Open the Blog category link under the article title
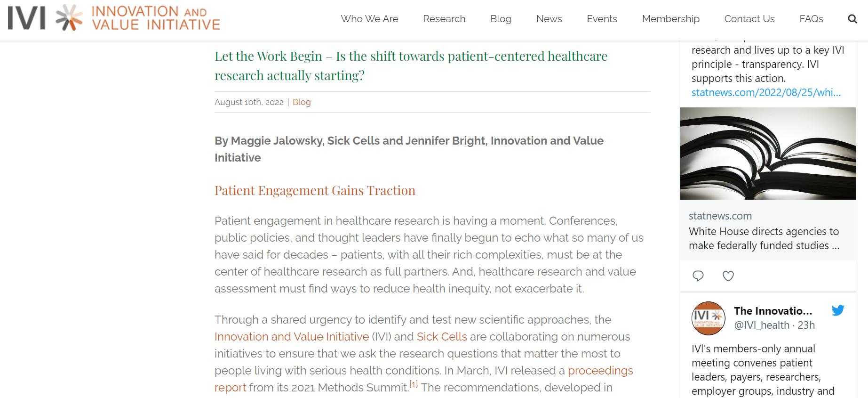 click(302, 102)
